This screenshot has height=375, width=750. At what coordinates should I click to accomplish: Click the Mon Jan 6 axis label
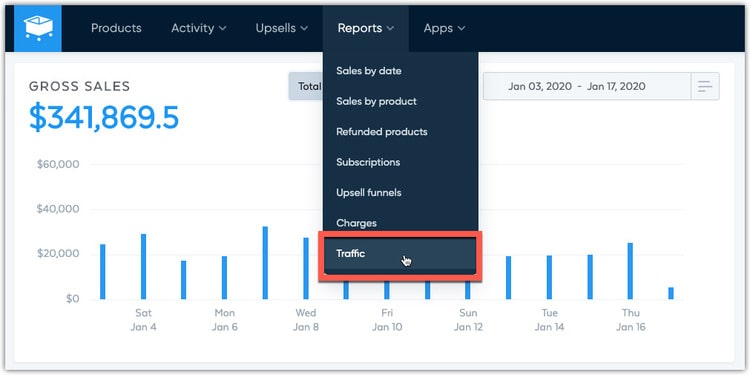coord(224,320)
